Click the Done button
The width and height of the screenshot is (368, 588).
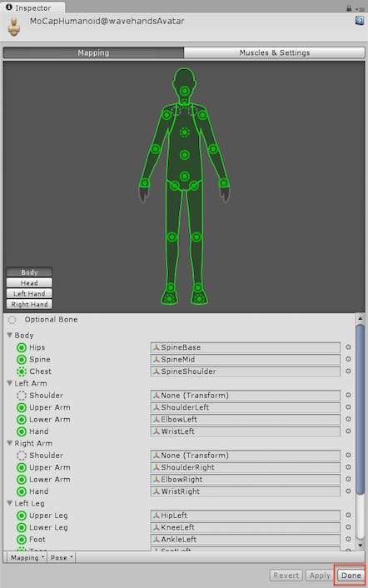tap(351, 575)
